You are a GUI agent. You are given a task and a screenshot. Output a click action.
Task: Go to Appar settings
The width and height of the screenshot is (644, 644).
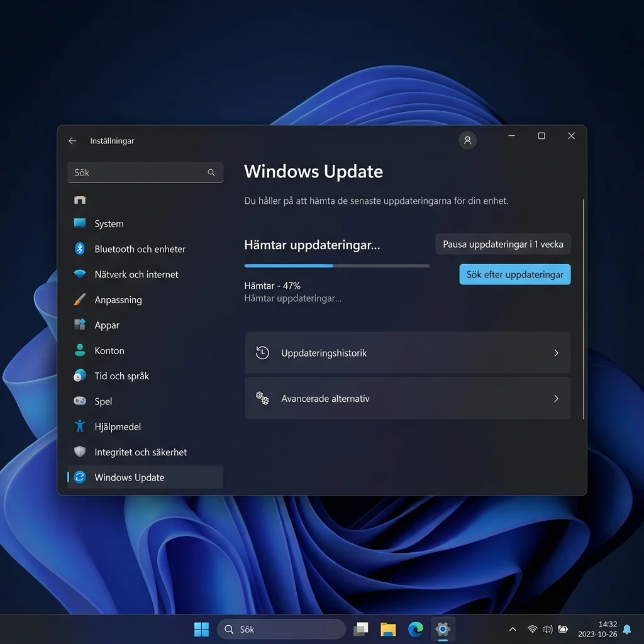click(x=145, y=325)
